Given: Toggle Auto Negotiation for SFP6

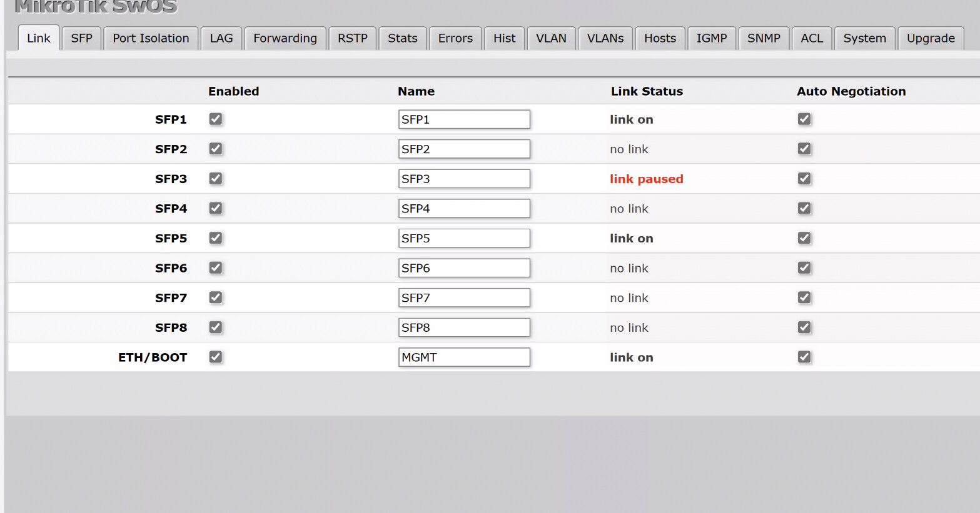Looking at the screenshot, I should pos(804,267).
